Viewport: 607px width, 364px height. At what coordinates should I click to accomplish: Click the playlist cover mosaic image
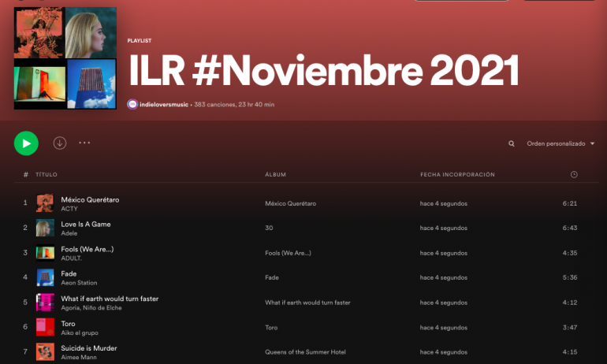pos(65,58)
